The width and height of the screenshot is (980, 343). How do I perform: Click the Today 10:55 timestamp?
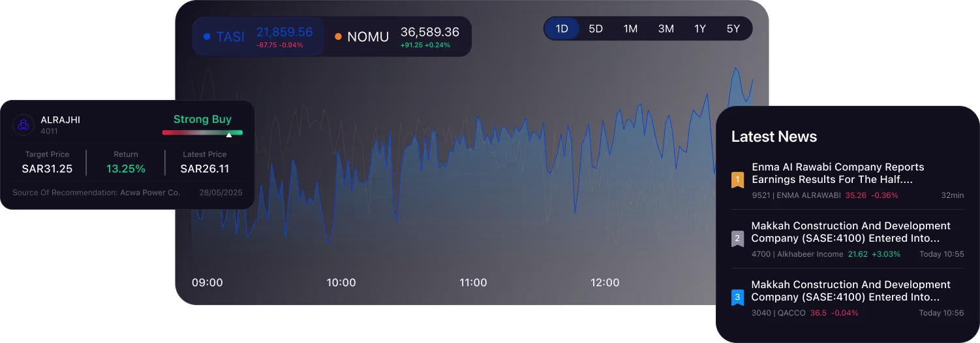[942, 254]
